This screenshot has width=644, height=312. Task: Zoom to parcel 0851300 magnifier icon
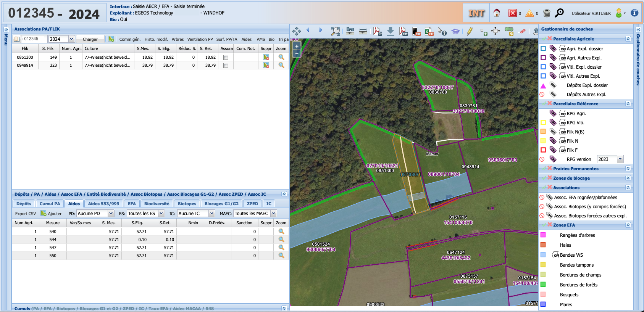coord(281,57)
